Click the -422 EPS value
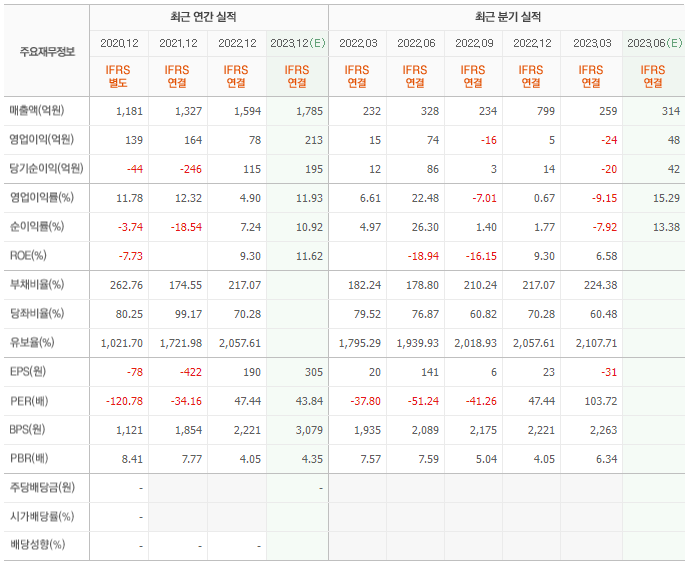Viewport: 688px width, 564px height. [x=191, y=372]
